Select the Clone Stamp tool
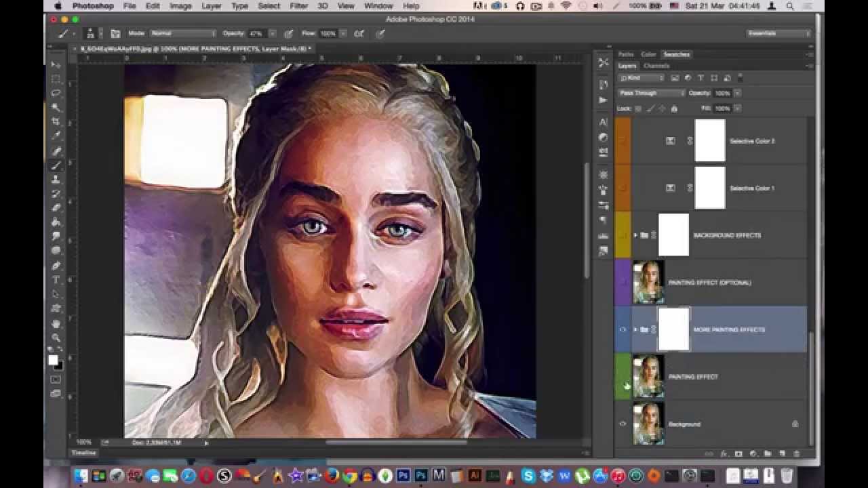Viewport: 868px width, 488px height. point(56,179)
